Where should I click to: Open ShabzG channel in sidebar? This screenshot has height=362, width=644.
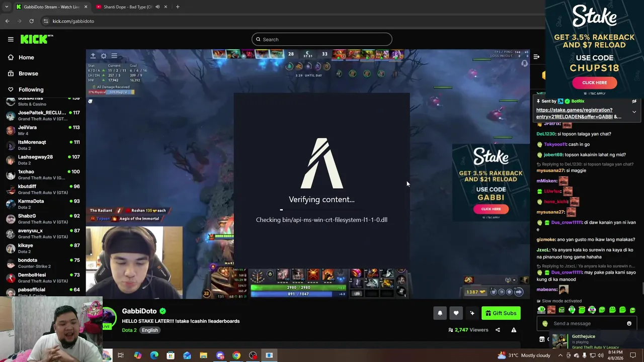(x=43, y=219)
